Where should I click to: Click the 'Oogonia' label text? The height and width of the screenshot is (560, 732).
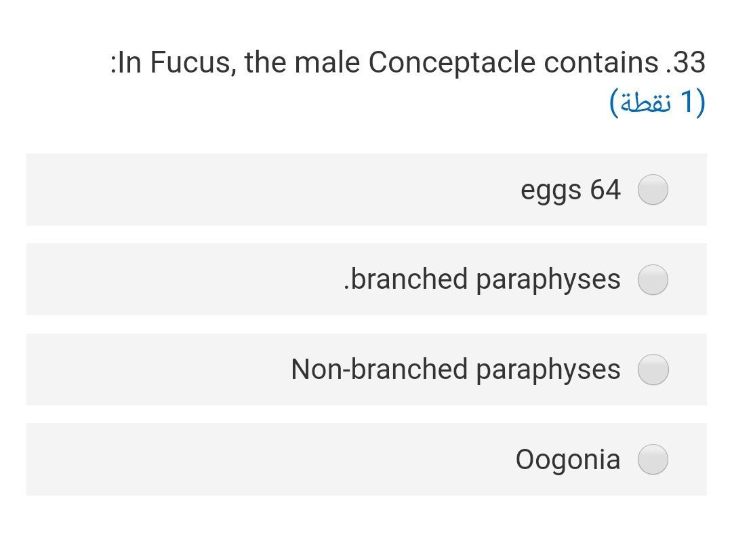click(x=568, y=459)
